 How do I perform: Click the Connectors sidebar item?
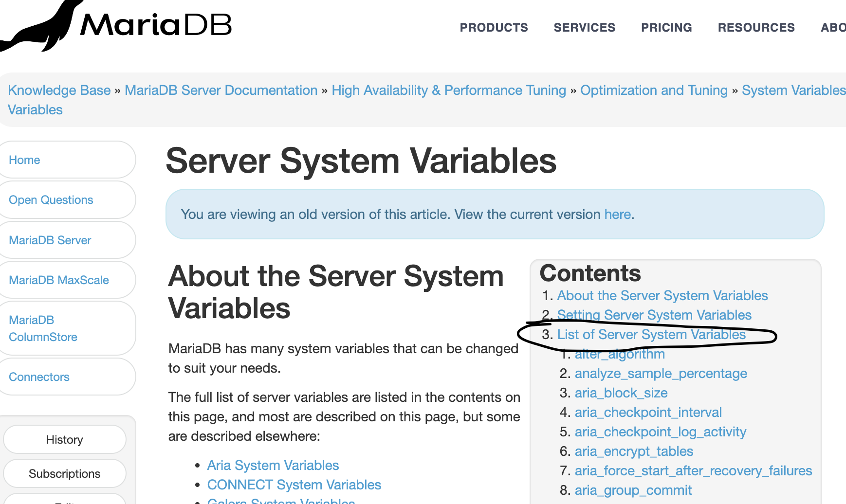39,377
